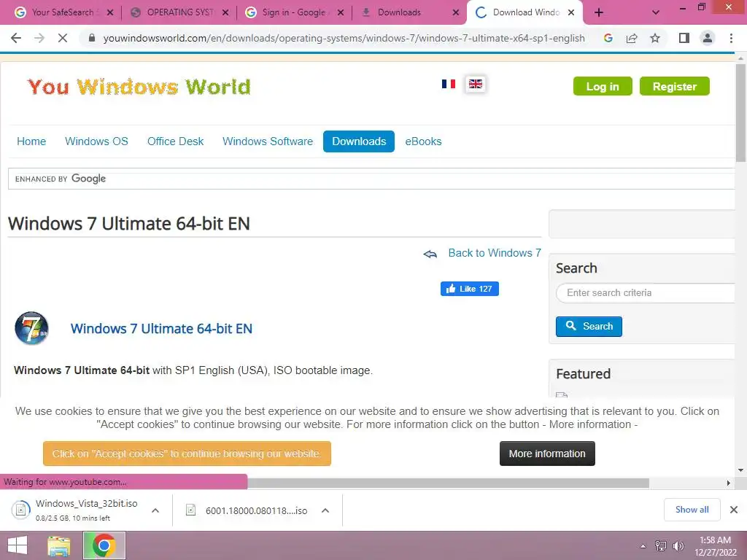This screenshot has height=560, width=747.
Task: Click the Chrome taskbar icon
Action: pyautogui.click(x=104, y=545)
